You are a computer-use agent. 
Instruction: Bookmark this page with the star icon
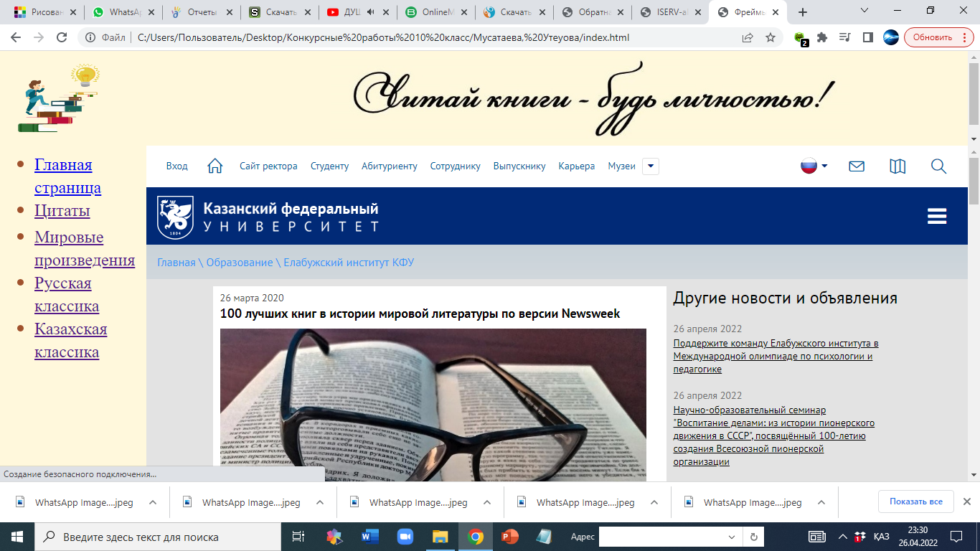pyautogui.click(x=771, y=37)
